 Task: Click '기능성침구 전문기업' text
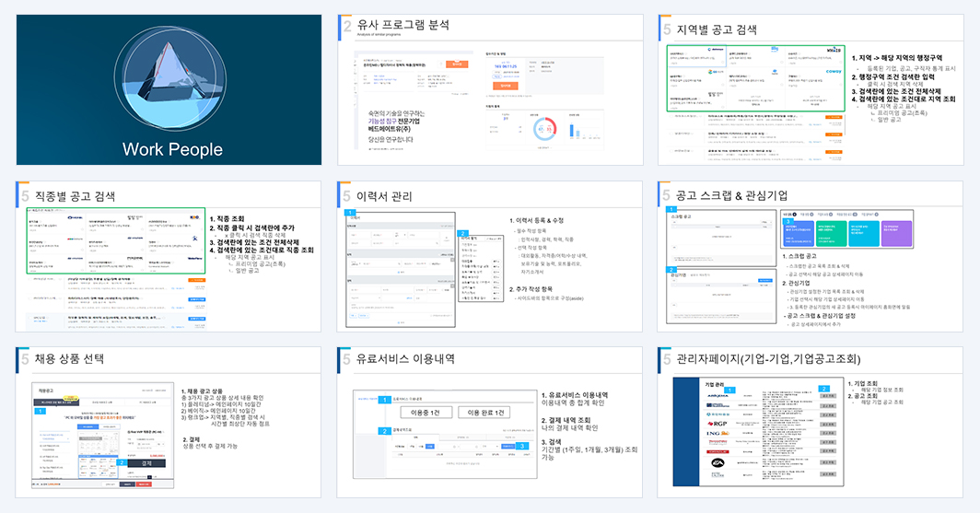coord(394,122)
